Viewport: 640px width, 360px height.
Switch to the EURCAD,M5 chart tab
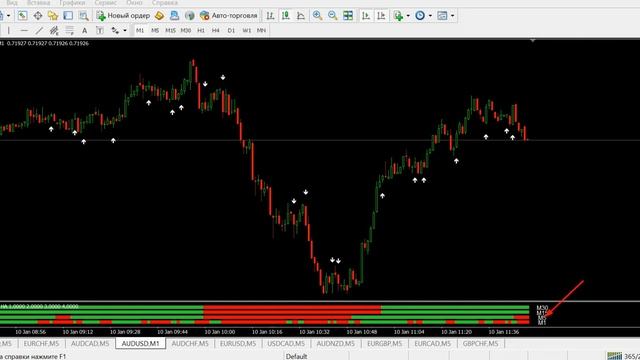tap(433, 344)
